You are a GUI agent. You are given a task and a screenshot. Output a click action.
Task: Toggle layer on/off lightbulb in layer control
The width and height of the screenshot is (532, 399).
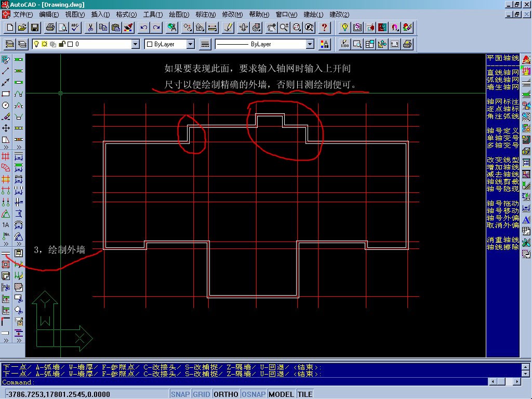pos(36,44)
